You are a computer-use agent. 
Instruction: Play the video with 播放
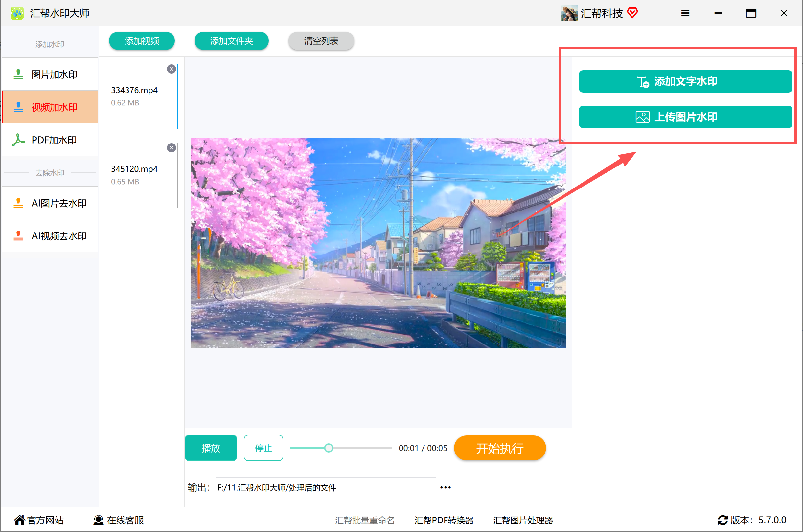click(211, 448)
